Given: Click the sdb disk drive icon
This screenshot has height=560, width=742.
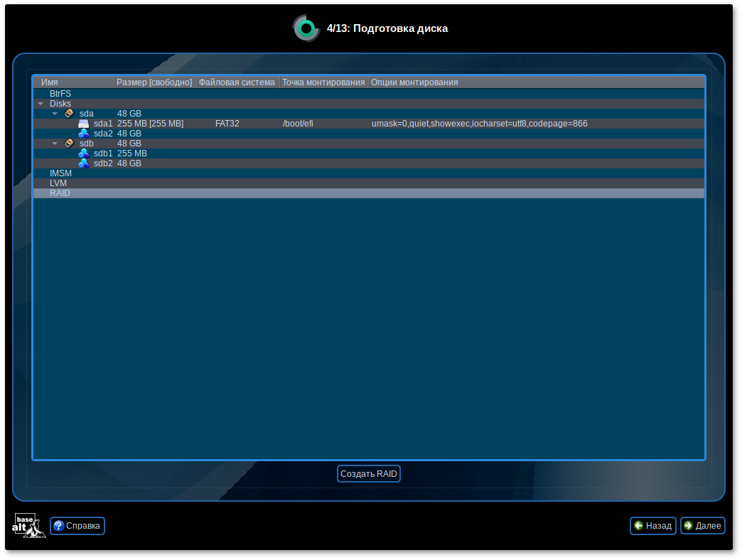Looking at the screenshot, I should click(69, 144).
